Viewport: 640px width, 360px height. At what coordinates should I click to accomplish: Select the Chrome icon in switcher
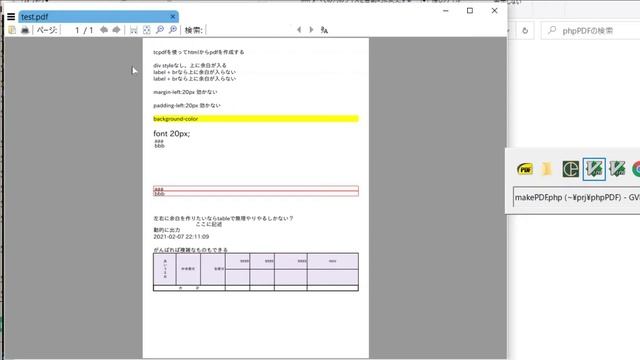(x=636, y=169)
